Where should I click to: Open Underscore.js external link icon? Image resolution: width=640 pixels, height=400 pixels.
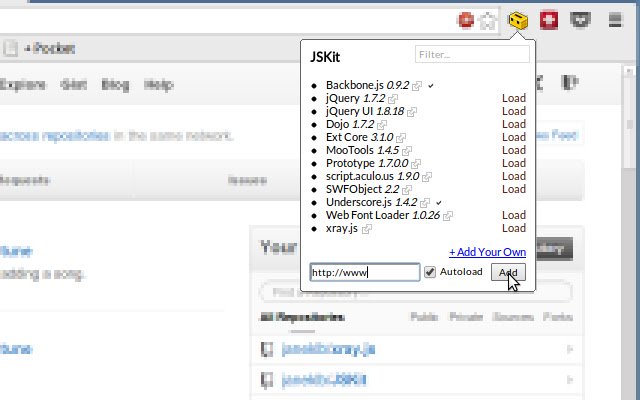424,203
